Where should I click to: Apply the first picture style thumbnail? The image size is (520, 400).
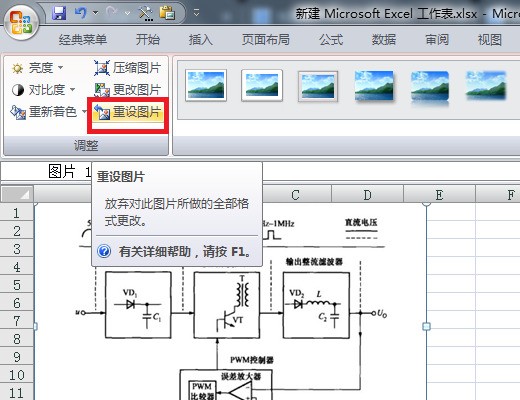pos(206,85)
